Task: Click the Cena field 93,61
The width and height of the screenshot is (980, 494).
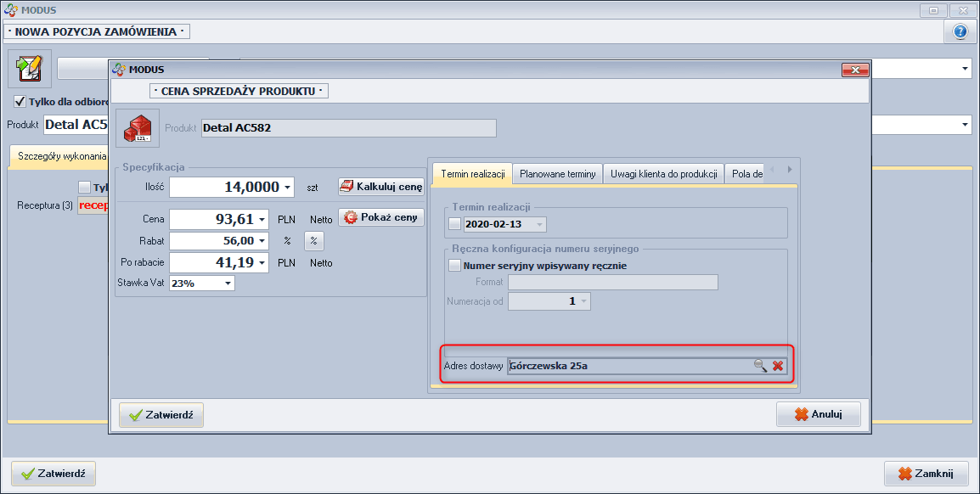Action: [219, 220]
